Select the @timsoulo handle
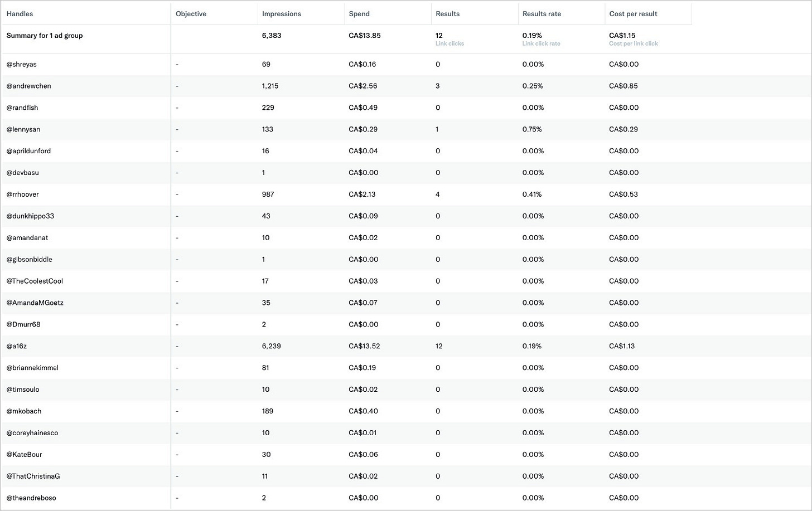Viewport: 812px width, 511px height. click(x=23, y=390)
